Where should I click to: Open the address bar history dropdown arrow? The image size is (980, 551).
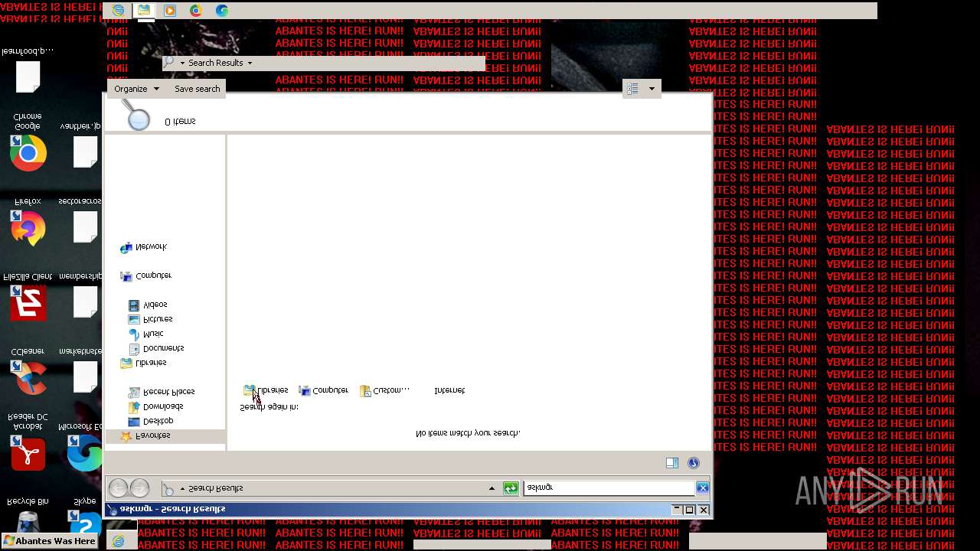click(x=492, y=488)
